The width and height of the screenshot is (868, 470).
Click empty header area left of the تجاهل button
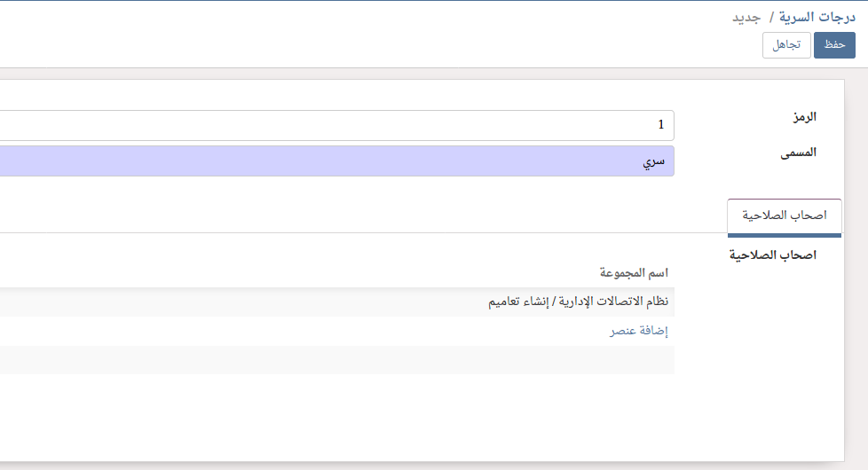[x=444, y=45]
